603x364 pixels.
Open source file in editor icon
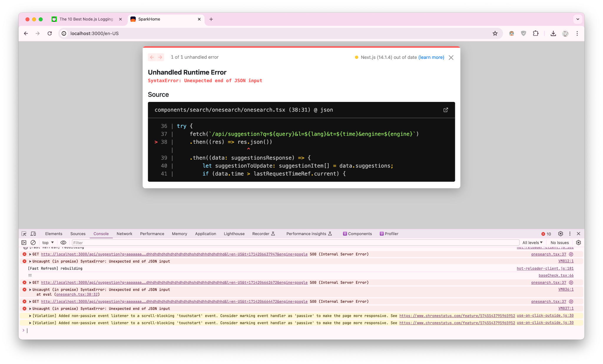coord(445,110)
